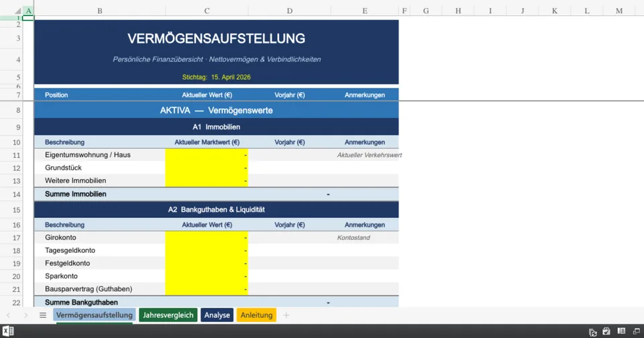Click yellow input cell for Grundstück

coord(207,168)
